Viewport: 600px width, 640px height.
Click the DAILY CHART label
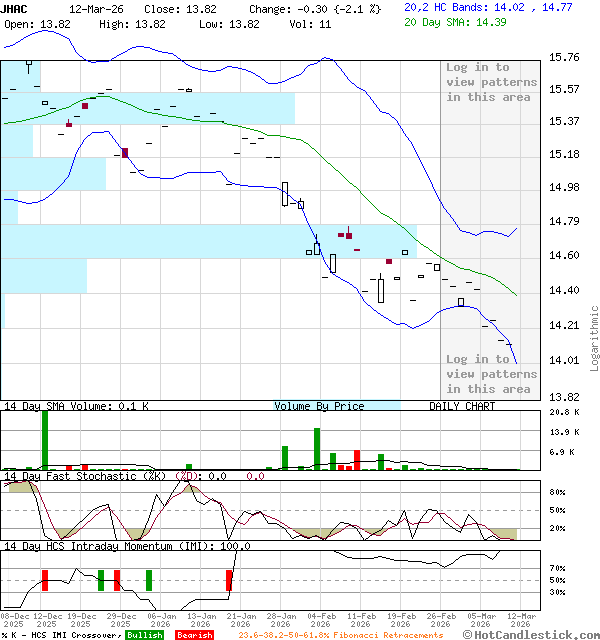462,406
